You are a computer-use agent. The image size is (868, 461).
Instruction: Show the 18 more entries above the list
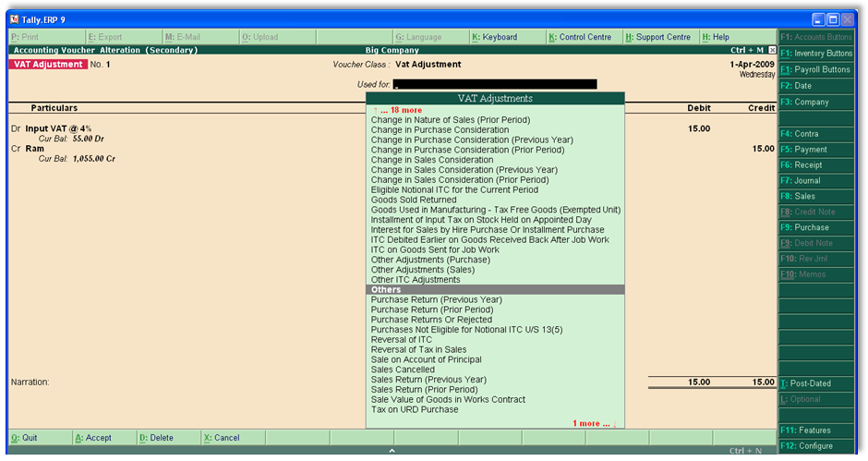point(397,110)
